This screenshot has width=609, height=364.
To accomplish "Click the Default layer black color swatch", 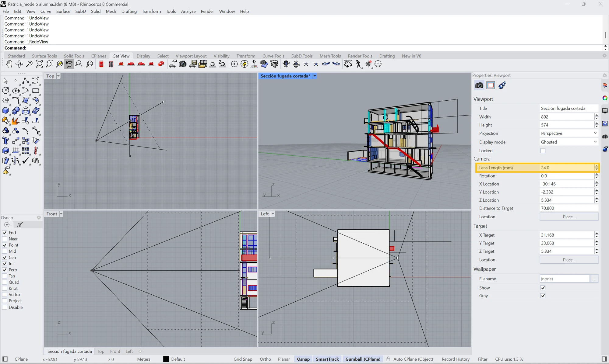I will (x=166, y=359).
